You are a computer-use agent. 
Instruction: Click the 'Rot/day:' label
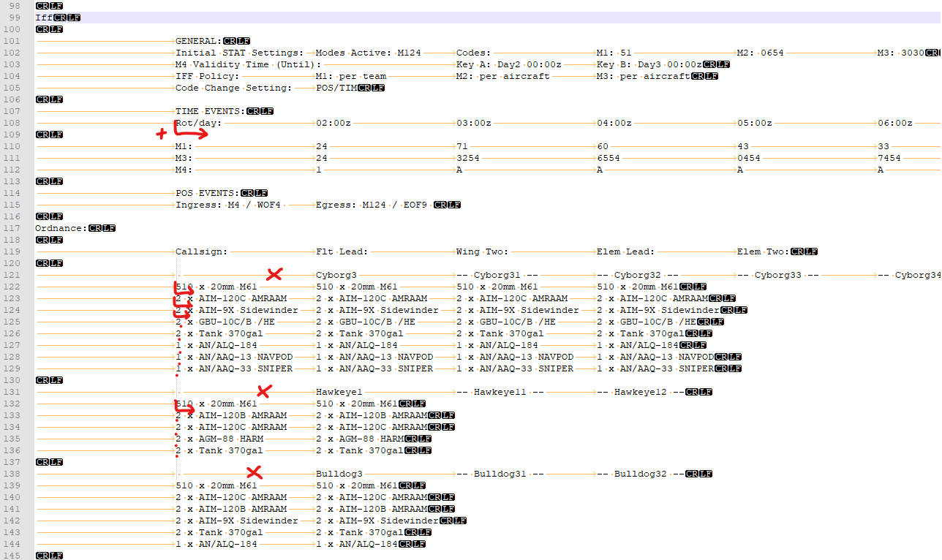(199, 123)
